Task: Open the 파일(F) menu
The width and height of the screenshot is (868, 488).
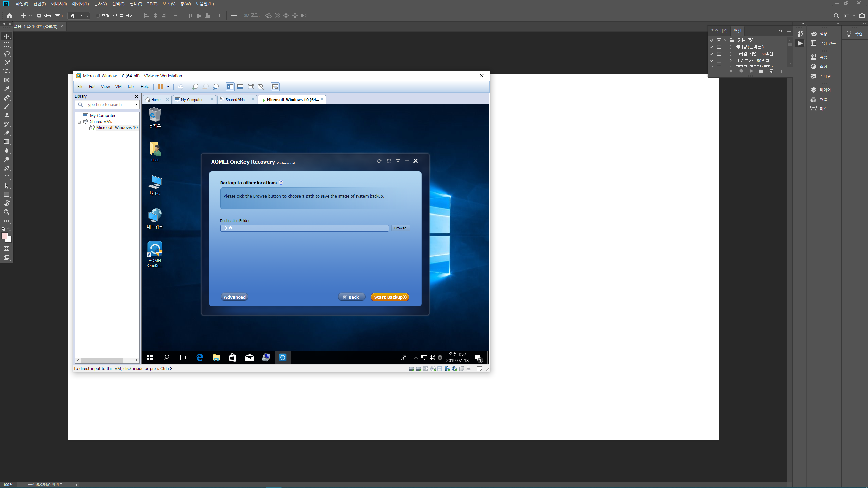Action: tap(22, 4)
